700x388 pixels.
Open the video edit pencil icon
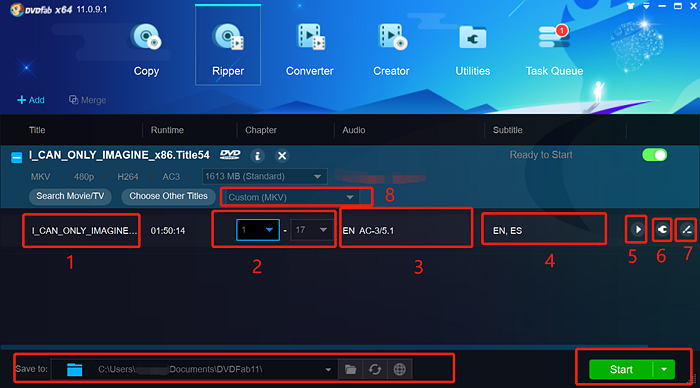tap(687, 229)
